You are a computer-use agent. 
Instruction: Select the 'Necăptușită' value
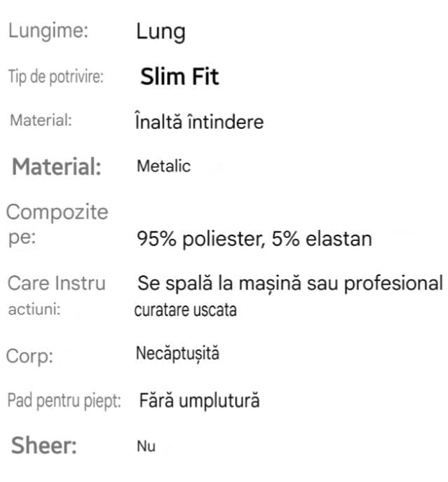[x=177, y=354]
